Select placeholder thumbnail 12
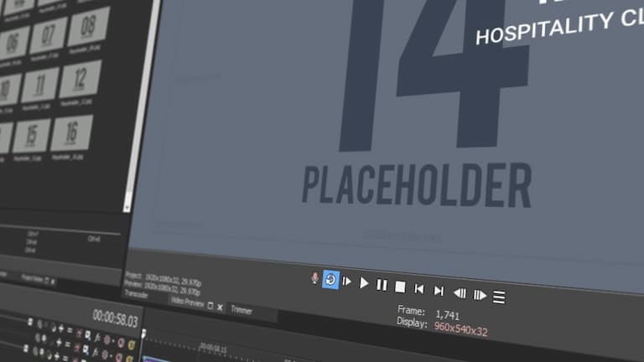 80,79
